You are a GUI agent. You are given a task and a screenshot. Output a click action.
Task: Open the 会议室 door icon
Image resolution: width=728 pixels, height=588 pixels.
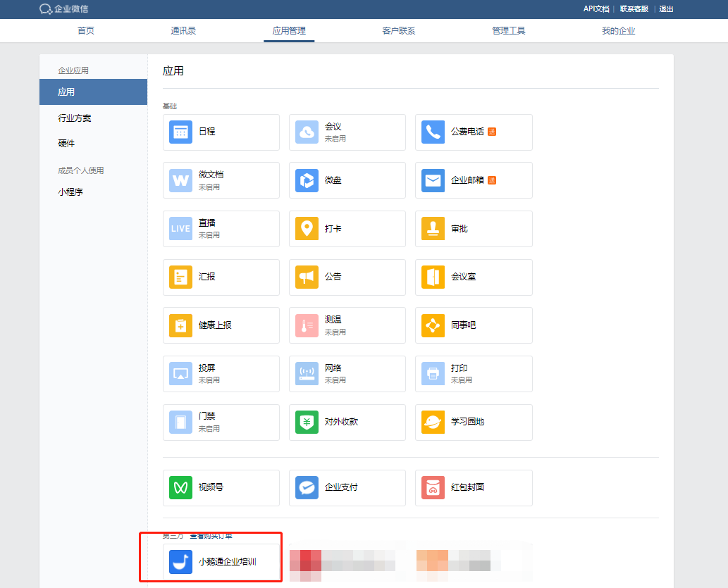point(433,277)
